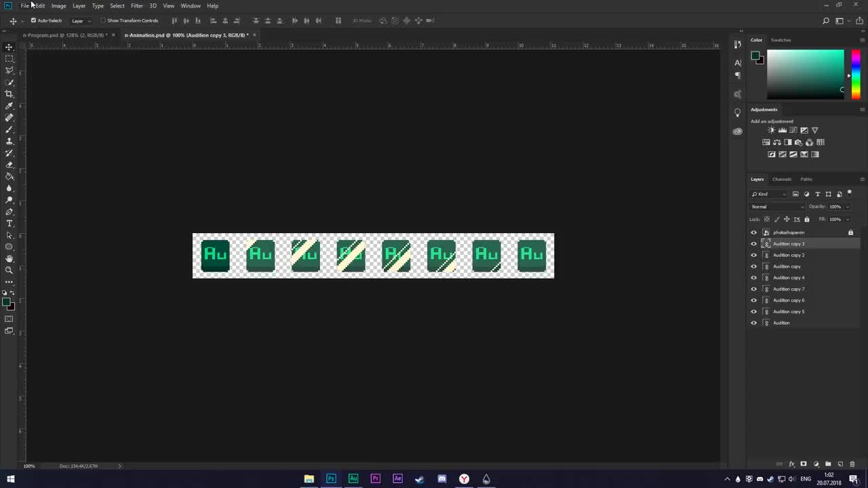
Task: Select the Pen tool
Action: pos(9,211)
